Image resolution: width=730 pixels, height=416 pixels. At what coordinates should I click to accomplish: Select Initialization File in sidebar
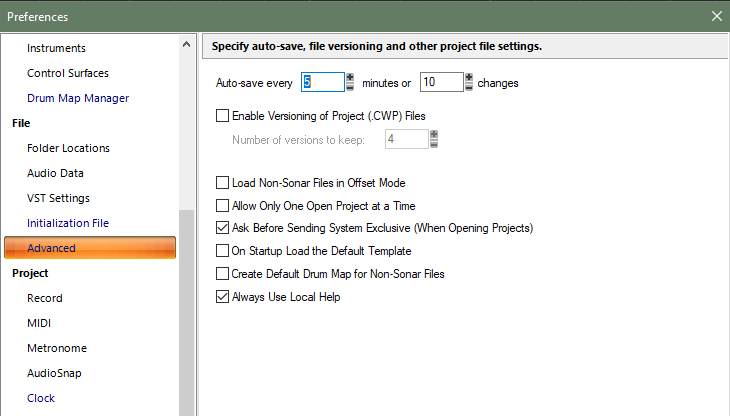(68, 223)
